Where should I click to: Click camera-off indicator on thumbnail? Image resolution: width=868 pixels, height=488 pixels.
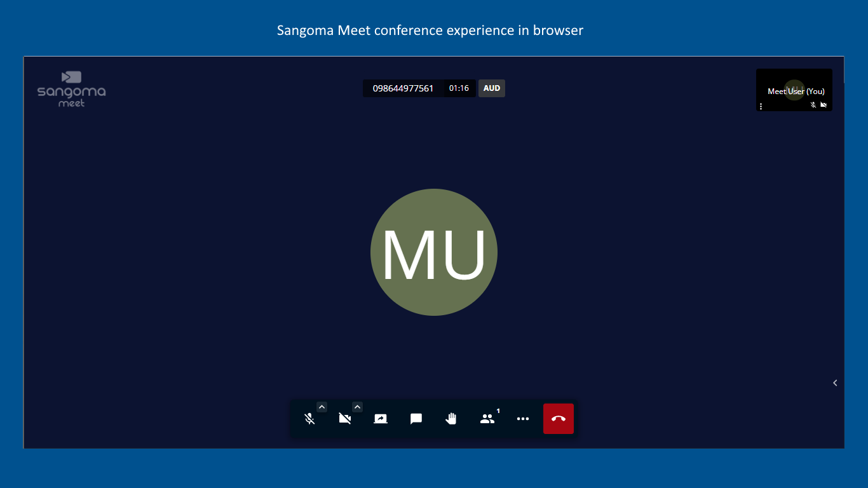pyautogui.click(x=824, y=105)
